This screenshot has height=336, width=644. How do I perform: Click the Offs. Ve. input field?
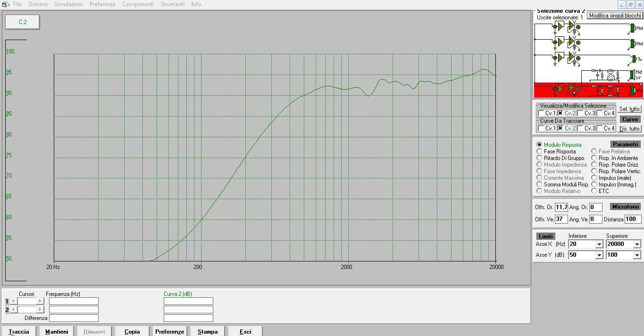pyautogui.click(x=561, y=219)
